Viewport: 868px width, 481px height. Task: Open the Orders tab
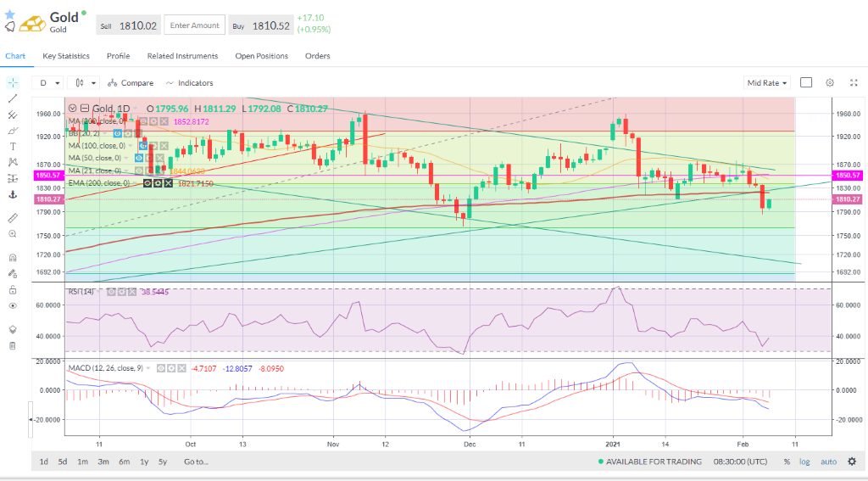[x=317, y=56]
